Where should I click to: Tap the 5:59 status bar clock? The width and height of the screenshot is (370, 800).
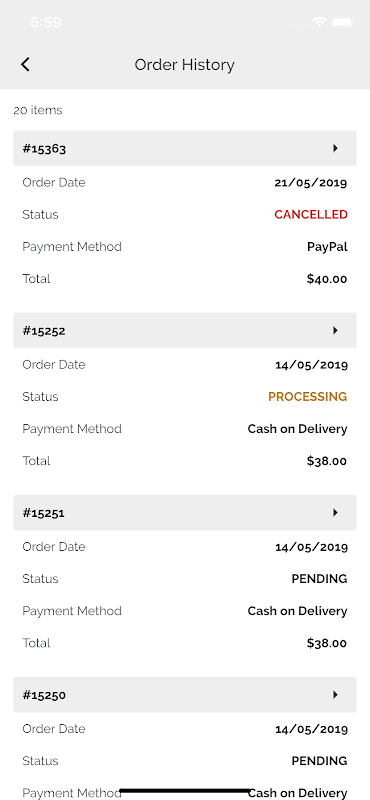tap(46, 22)
